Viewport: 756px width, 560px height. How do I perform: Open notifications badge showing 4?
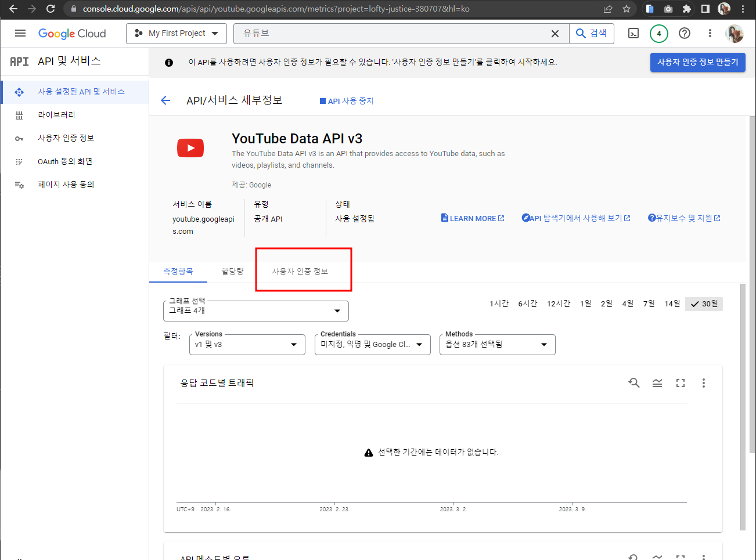(x=659, y=34)
